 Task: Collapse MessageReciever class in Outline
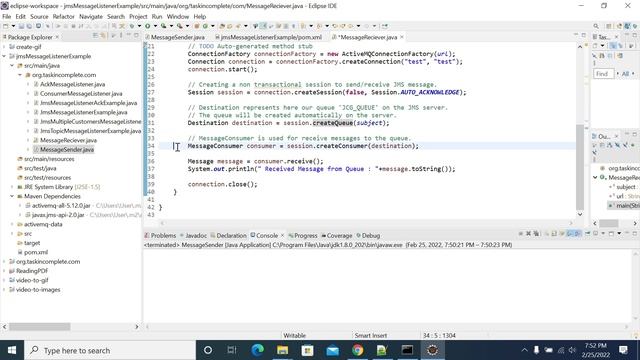(595, 178)
